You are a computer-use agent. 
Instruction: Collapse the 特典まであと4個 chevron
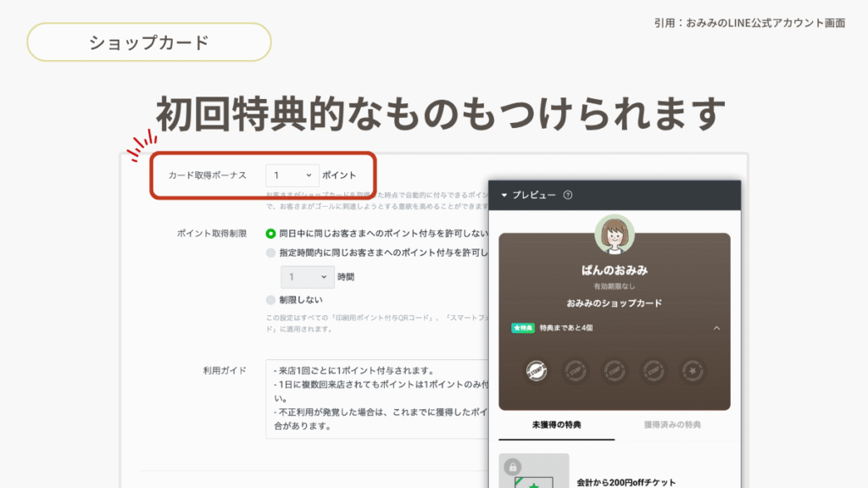click(x=716, y=328)
